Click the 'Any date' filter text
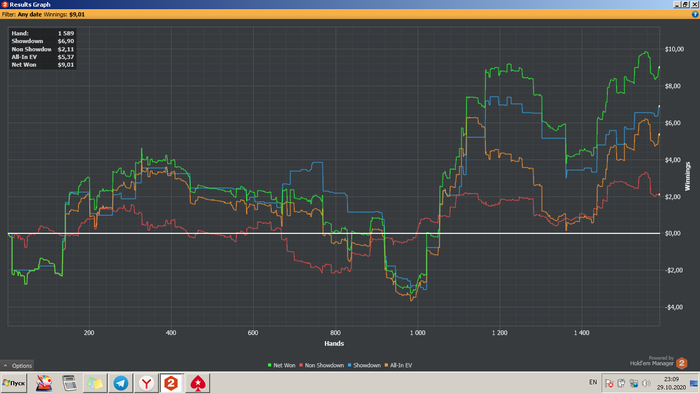 tap(29, 14)
